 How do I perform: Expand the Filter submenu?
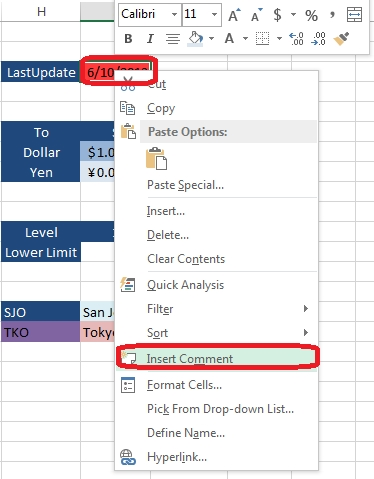click(216, 309)
